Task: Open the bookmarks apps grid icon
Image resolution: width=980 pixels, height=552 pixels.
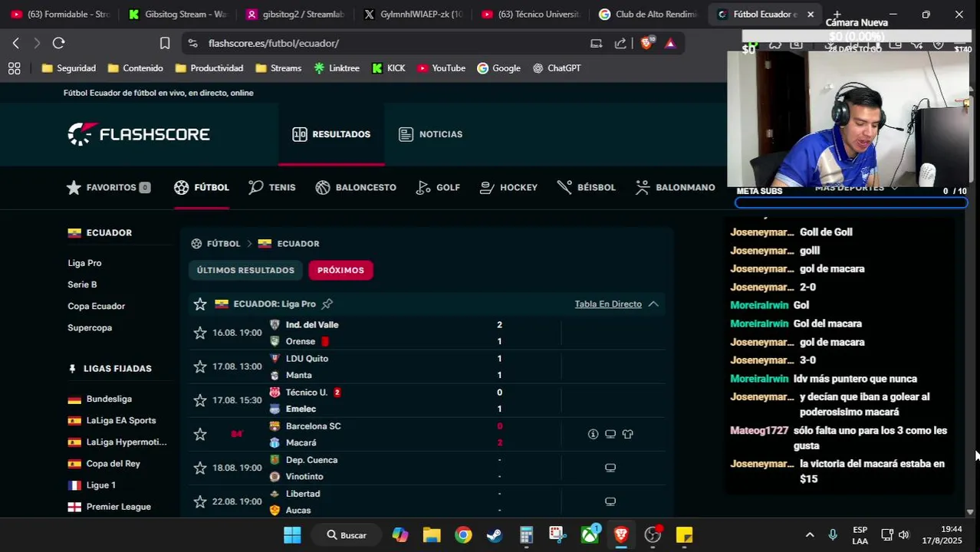Action: pos(14,68)
